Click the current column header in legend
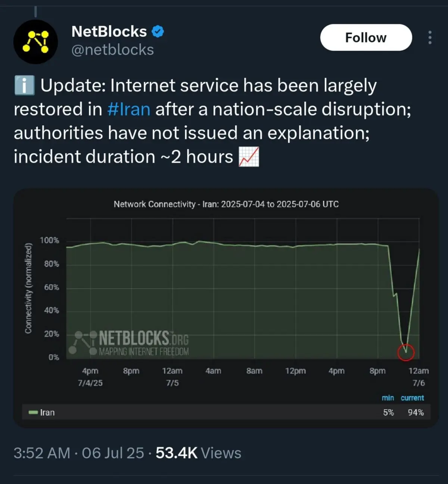The height and width of the screenshot is (484, 448). pos(412,398)
